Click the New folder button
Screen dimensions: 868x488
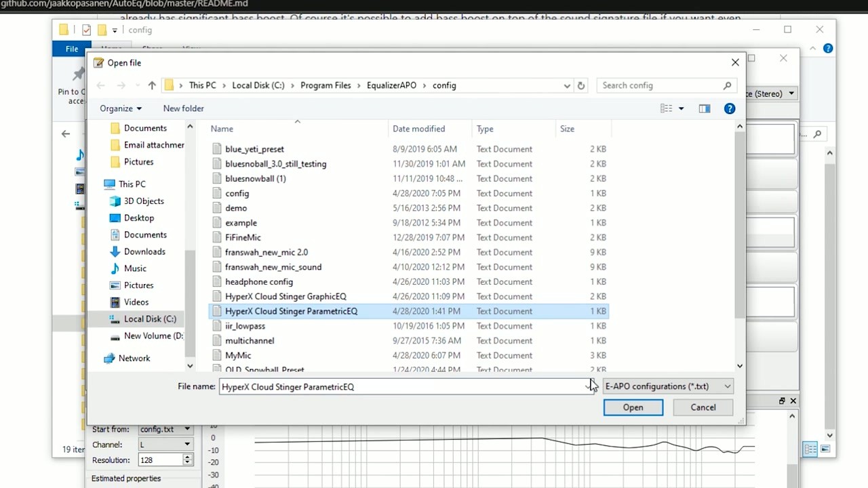[x=183, y=108]
